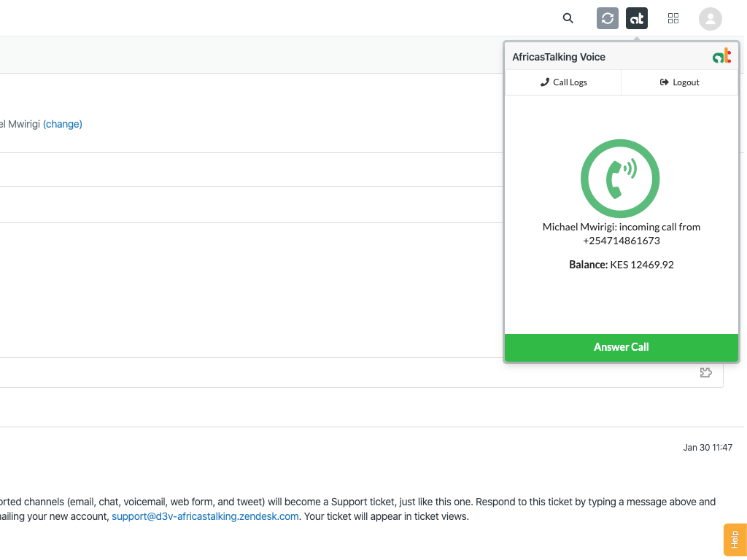Open the support@d3v-africastalking.zendesk.com link
The image size is (747, 560).
click(x=205, y=516)
